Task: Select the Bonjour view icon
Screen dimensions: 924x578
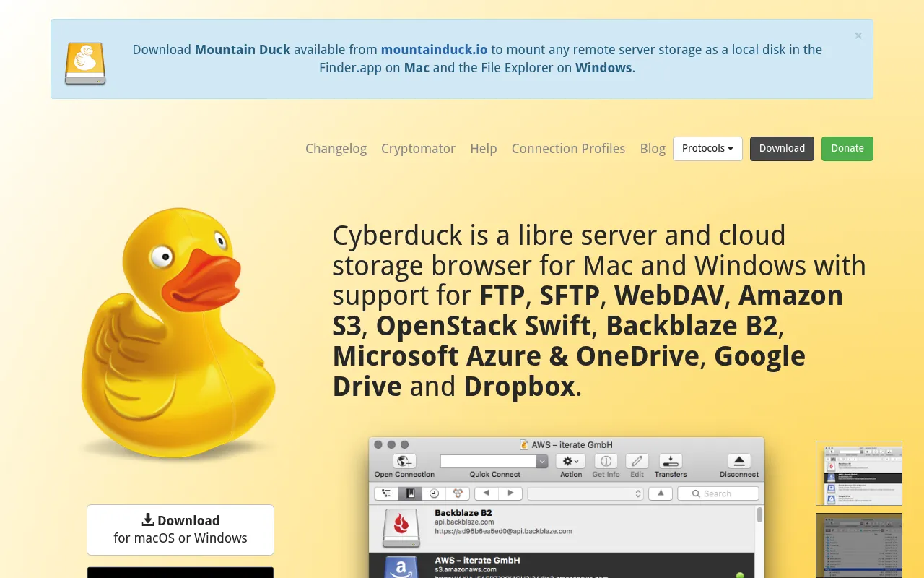Action: click(458, 493)
